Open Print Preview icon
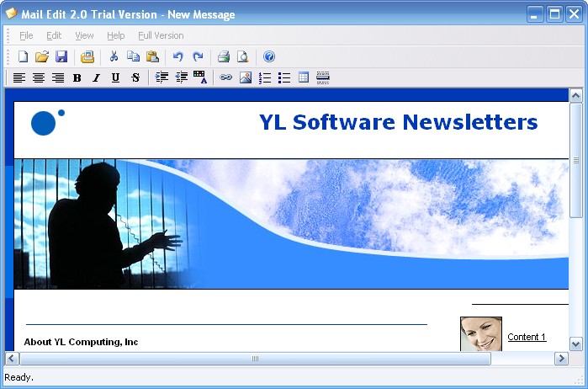Viewport: 588px width, 389px height. point(243,56)
